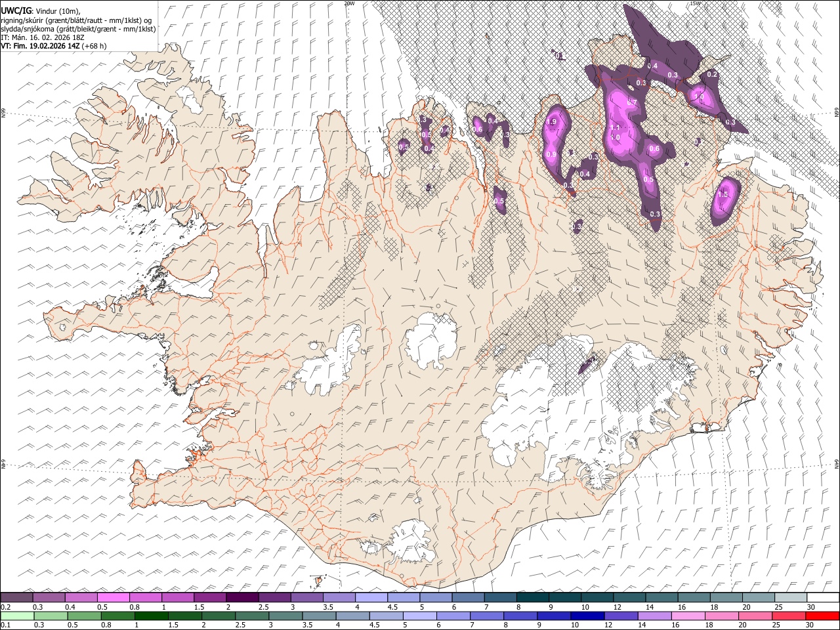Image resolution: width=840 pixels, height=630 pixels.
Task: Select the '14' label under the upper legend row
Action: pos(650,606)
